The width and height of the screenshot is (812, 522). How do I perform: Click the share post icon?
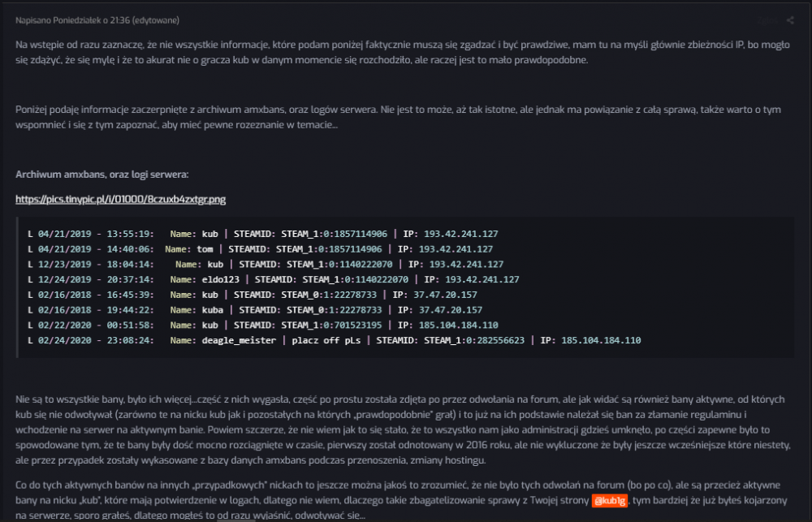tap(790, 20)
